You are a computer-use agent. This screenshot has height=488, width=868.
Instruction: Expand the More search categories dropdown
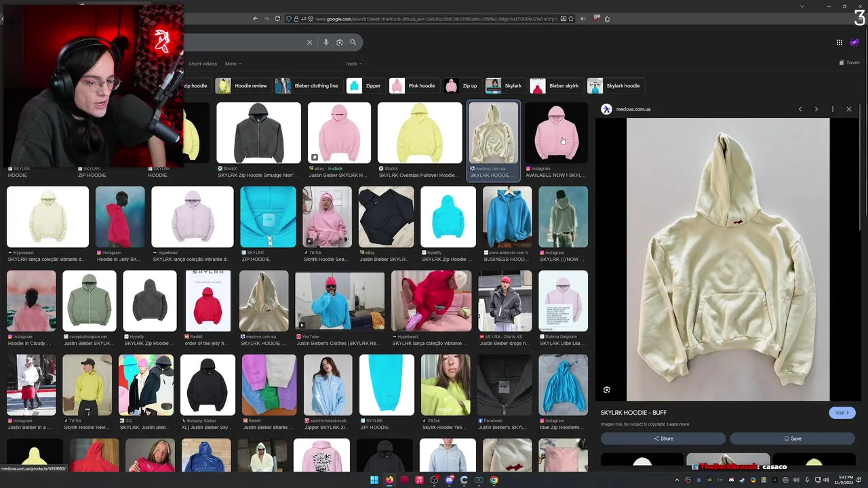(233, 64)
